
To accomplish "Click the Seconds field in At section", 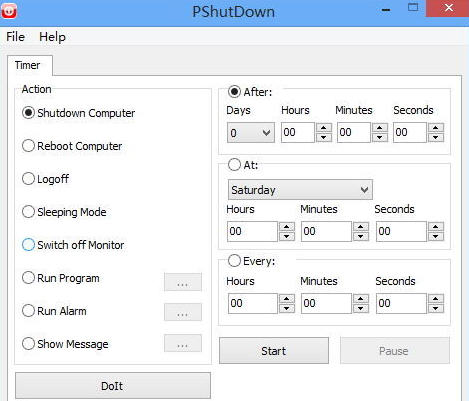I will 401,231.
